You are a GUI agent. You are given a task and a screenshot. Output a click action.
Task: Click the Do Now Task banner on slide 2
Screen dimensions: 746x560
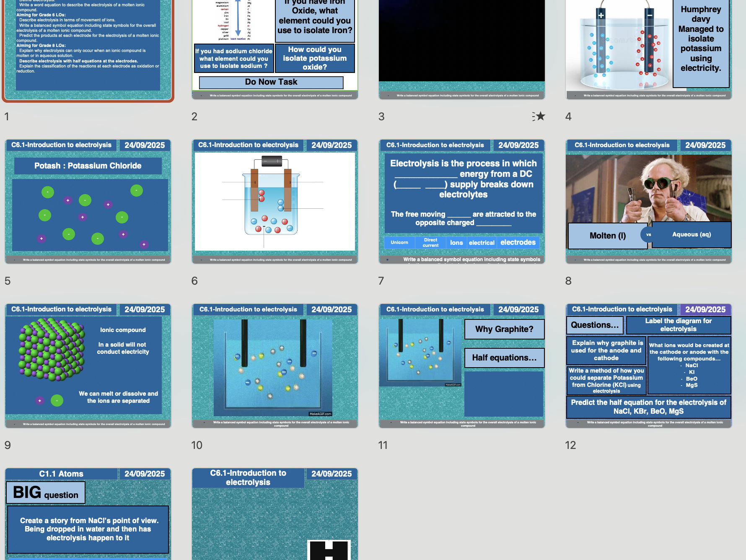[270, 82]
